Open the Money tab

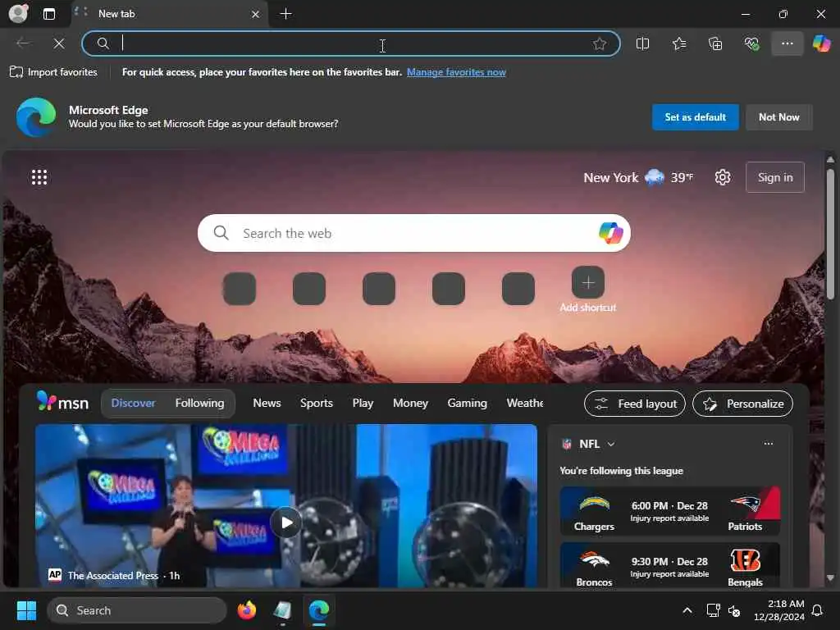pyautogui.click(x=410, y=403)
